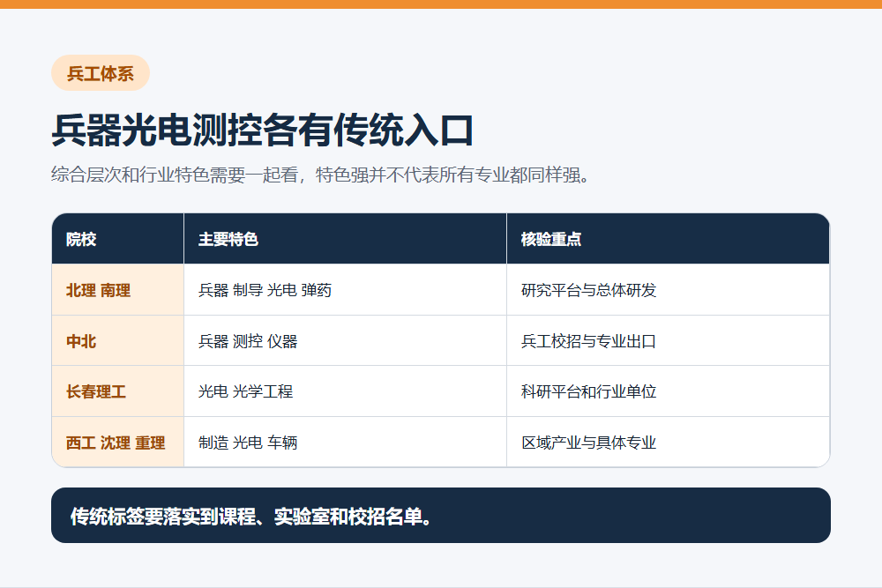Click the cell 研究平台与总体研发

coord(669,290)
